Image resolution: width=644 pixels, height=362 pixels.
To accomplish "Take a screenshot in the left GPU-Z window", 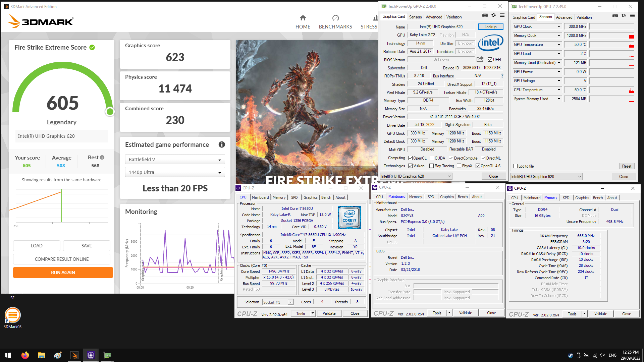I will 485,15.
